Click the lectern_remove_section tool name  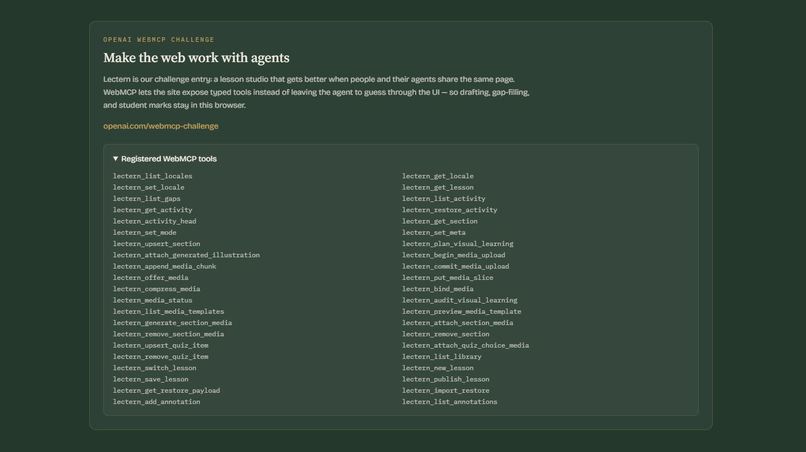[446, 334]
